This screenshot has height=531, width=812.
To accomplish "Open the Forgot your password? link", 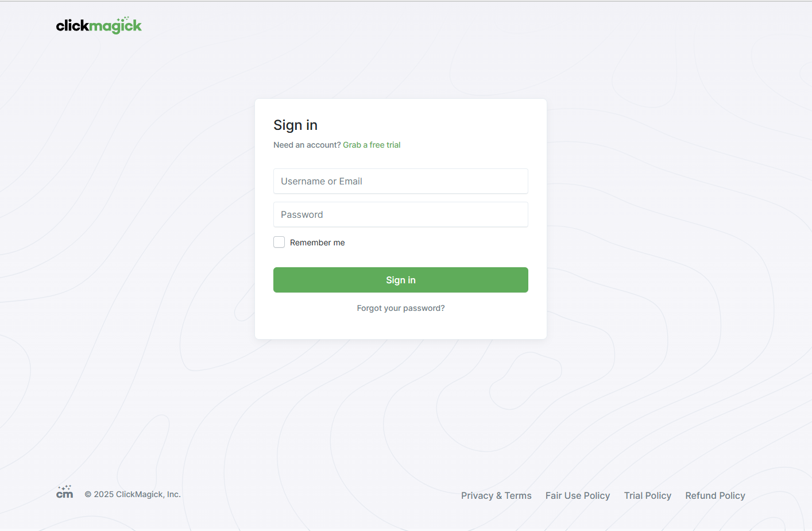I will (x=401, y=308).
